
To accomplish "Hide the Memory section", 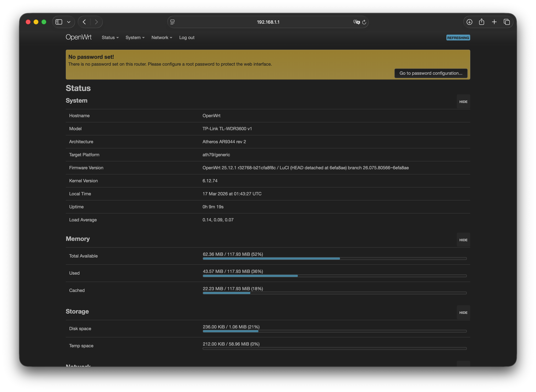I will pyautogui.click(x=463, y=240).
